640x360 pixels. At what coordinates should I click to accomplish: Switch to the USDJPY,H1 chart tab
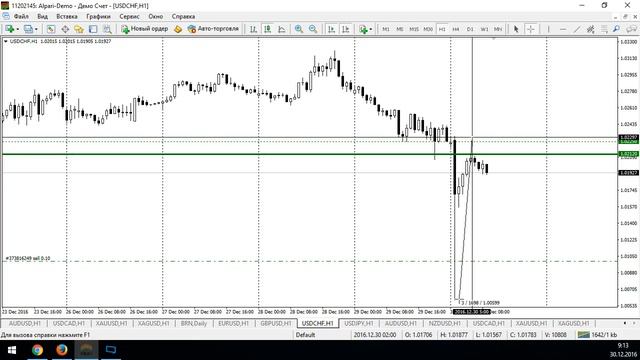359,323
